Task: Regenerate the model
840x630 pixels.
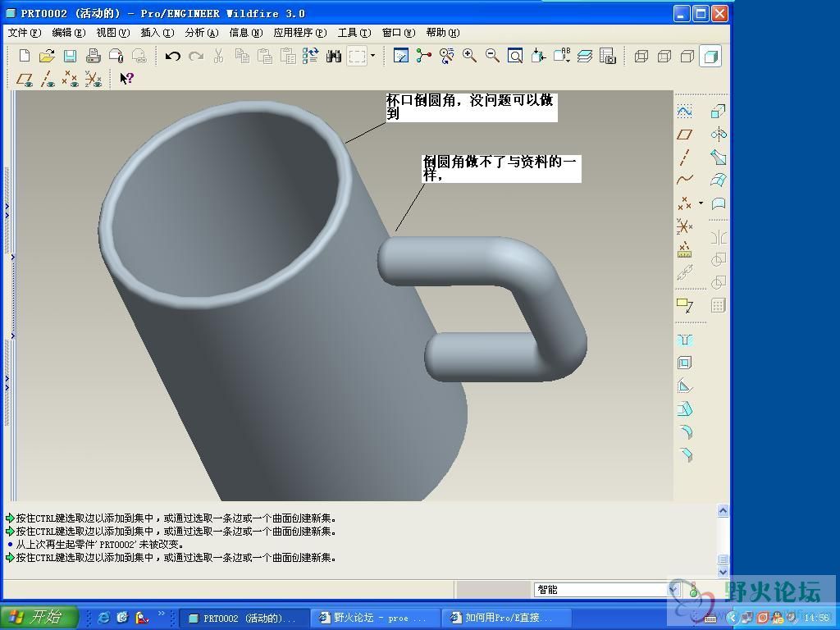Action: coord(310,56)
